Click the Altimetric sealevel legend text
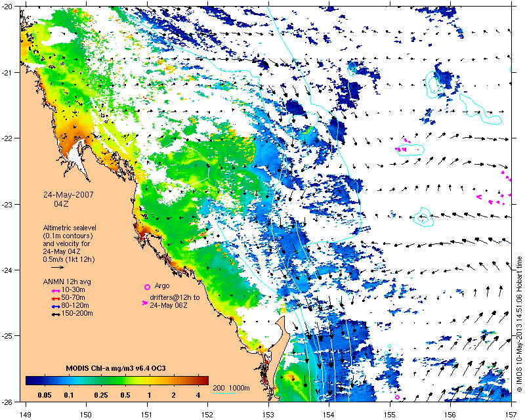 click(70, 228)
